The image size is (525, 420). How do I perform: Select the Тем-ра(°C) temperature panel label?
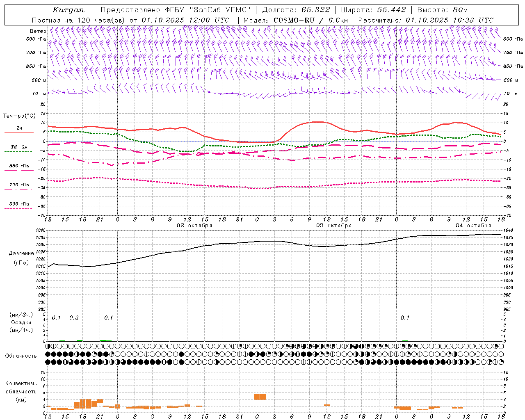19,116
